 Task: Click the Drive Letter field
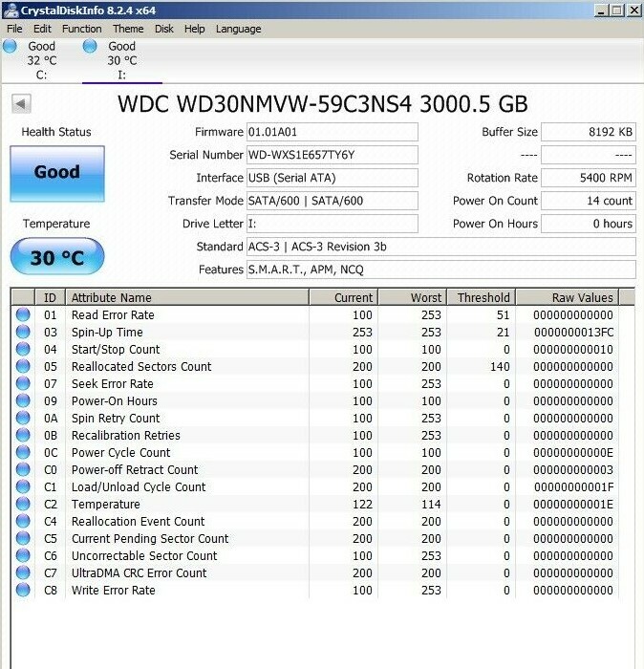pyautogui.click(x=333, y=224)
